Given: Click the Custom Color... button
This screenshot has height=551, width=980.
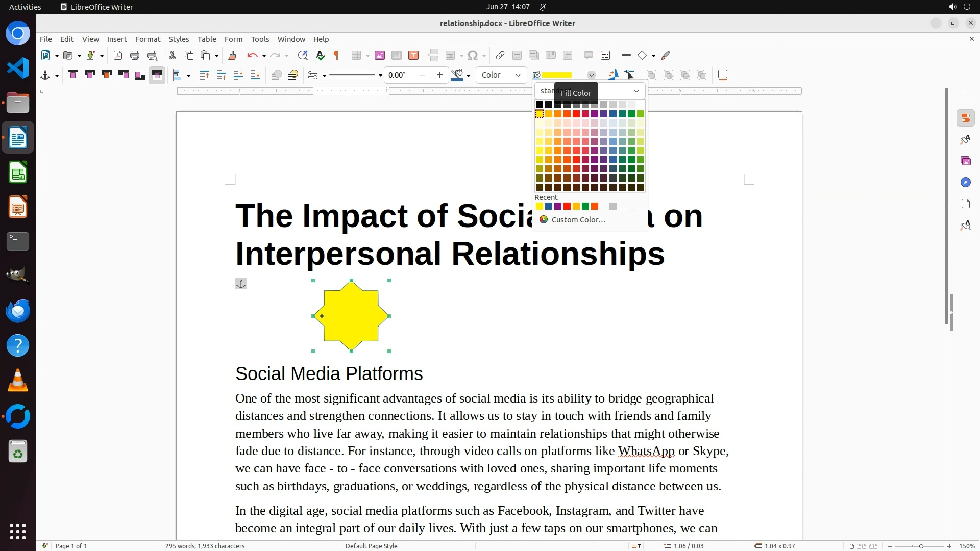Looking at the screenshot, I should point(578,219).
